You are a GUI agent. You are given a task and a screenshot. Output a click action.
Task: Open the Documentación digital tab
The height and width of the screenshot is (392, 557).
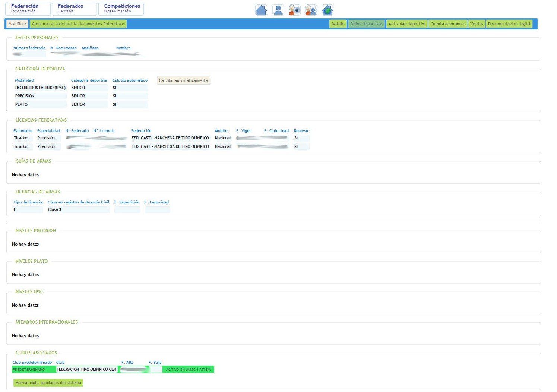point(509,24)
